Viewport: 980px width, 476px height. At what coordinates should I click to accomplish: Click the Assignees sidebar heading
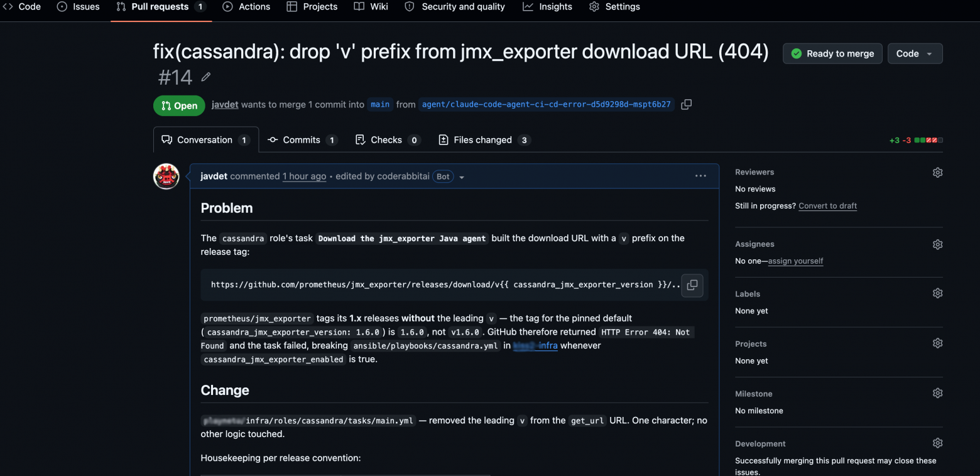pyautogui.click(x=754, y=244)
